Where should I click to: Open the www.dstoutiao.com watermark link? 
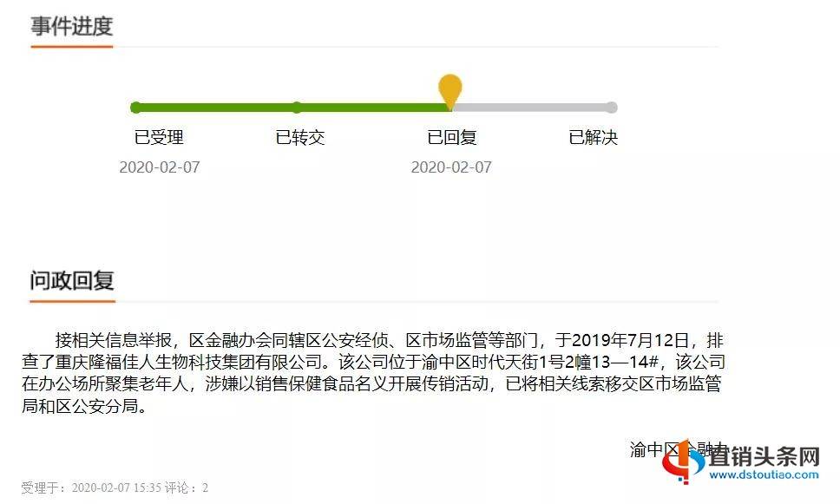pos(764,475)
